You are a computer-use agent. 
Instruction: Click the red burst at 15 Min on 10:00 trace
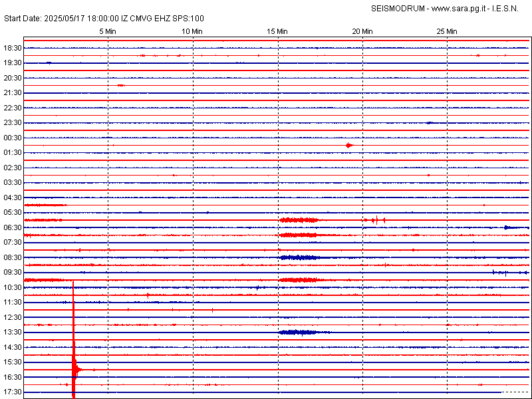point(300,280)
